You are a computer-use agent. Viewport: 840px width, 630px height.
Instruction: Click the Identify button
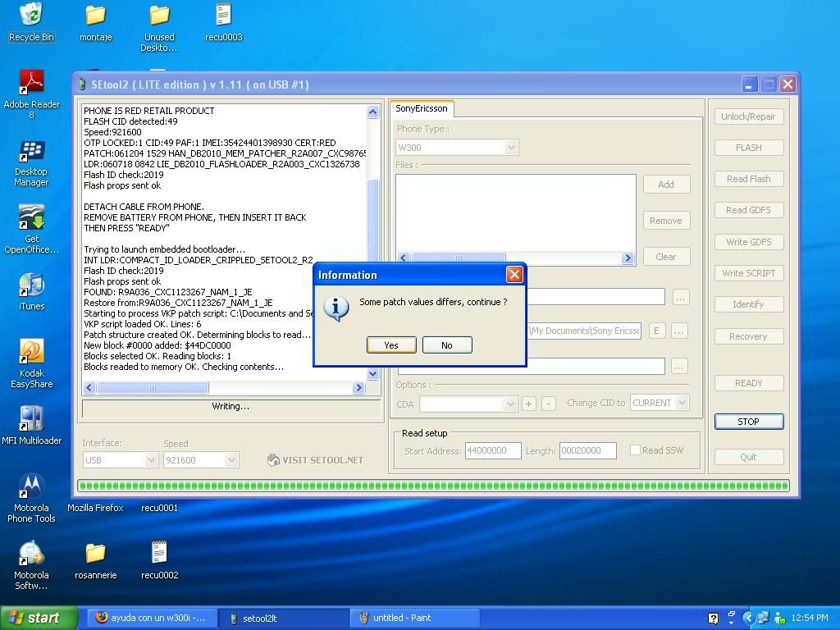pyautogui.click(x=748, y=304)
